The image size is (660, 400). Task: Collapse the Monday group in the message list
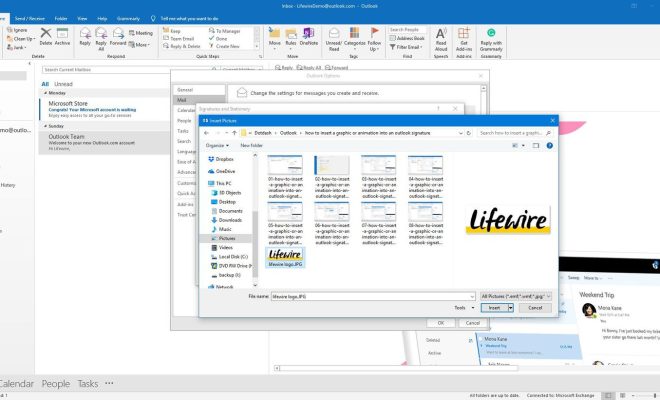pos(45,93)
